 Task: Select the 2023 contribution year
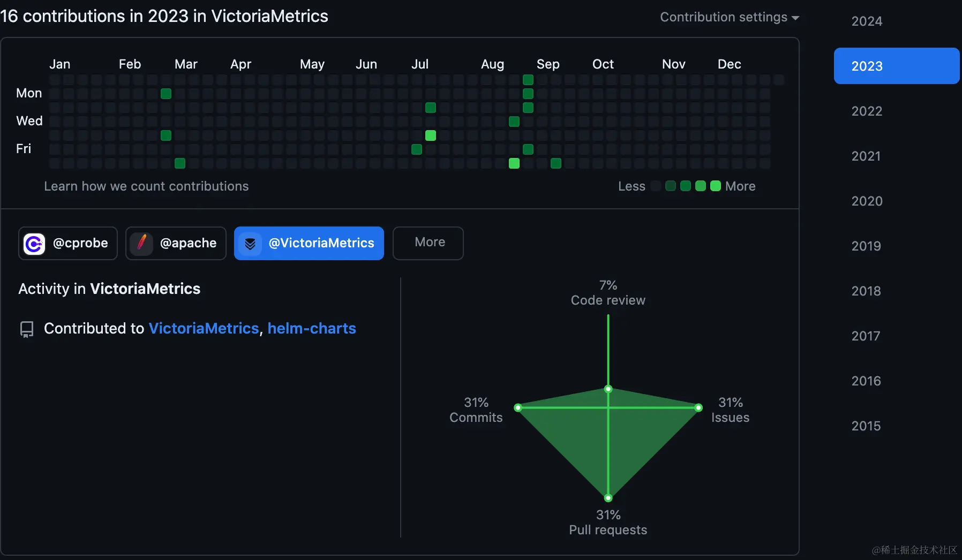click(x=897, y=66)
